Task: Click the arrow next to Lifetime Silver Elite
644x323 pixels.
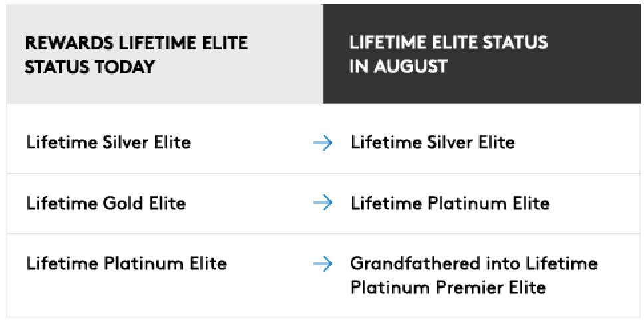Action: point(323,143)
